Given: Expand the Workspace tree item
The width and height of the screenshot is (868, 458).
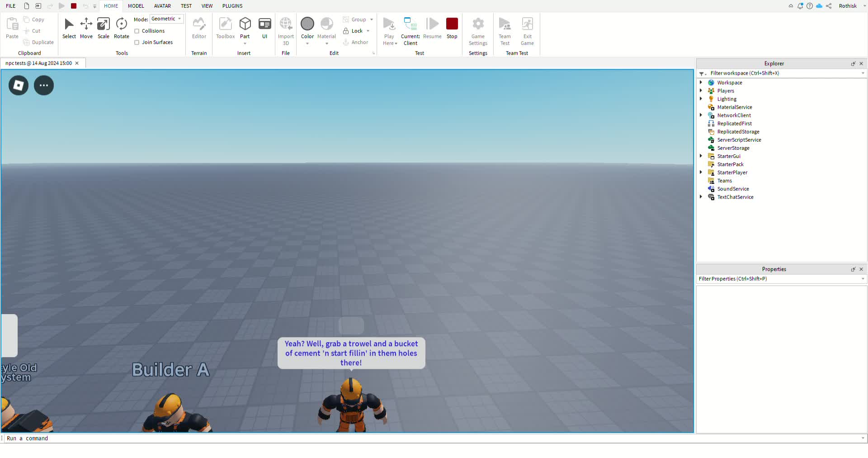Looking at the screenshot, I should (x=701, y=82).
